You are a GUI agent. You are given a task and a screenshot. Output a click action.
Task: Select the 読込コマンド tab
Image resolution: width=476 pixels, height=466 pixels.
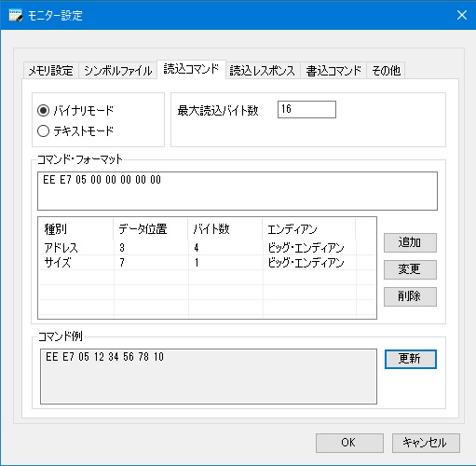coord(191,69)
